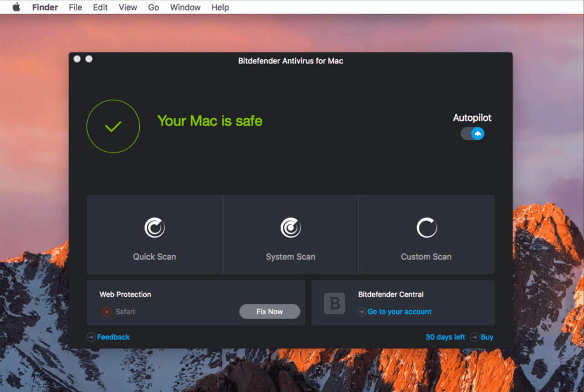Click the arrow icon before Go to your account
This screenshot has height=392, width=584.
pos(362,312)
